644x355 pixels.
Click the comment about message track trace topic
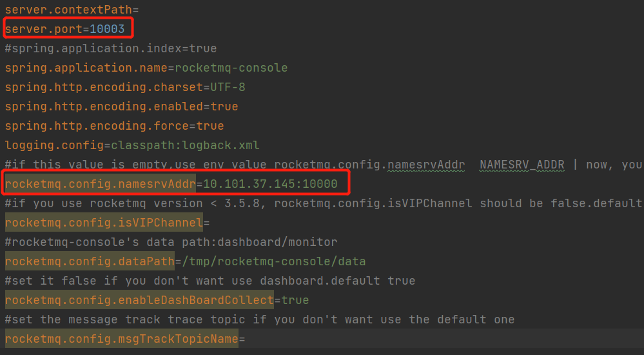(260, 319)
